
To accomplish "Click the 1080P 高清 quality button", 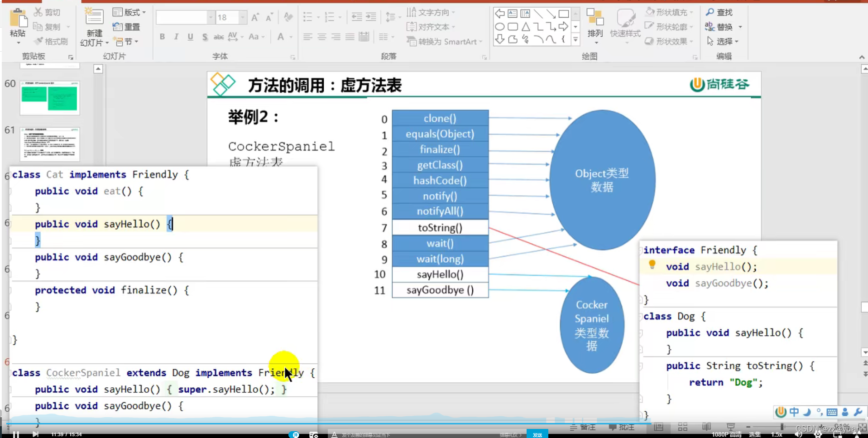I will coord(726,435).
